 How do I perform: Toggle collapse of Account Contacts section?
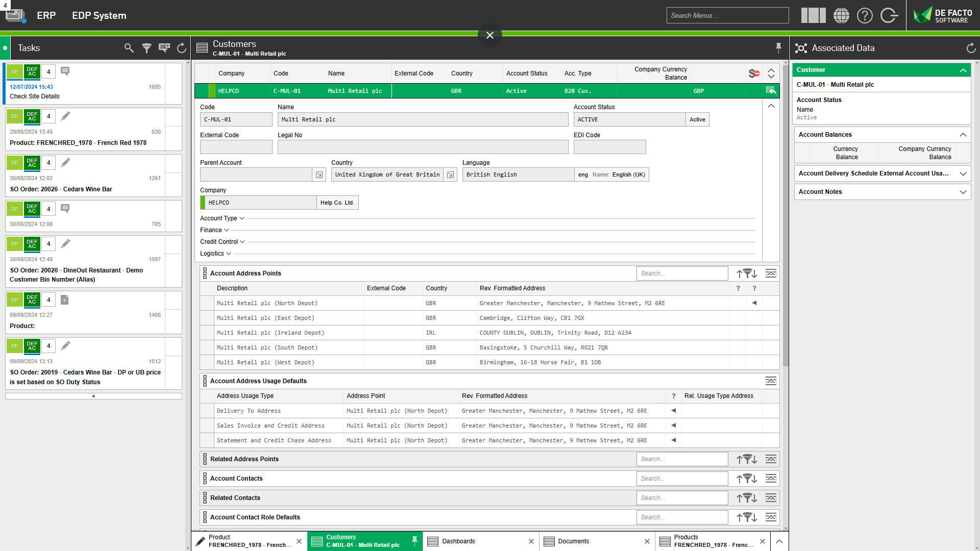(x=771, y=479)
